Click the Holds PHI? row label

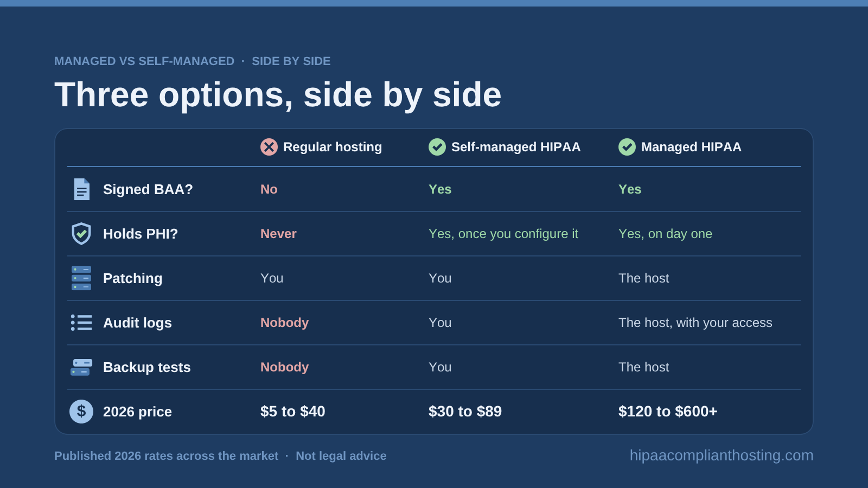click(x=141, y=234)
